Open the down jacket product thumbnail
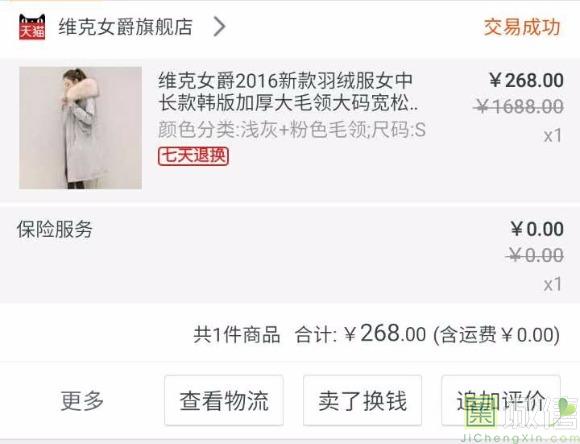 coord(80,128)
